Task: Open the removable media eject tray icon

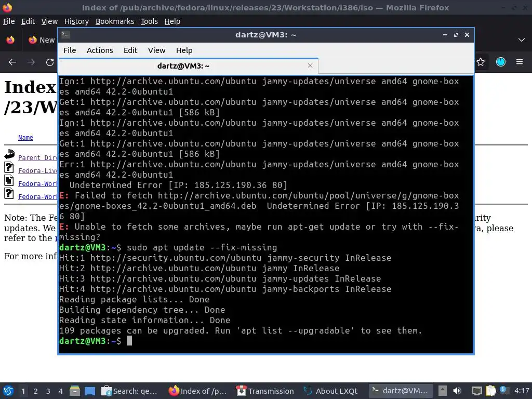Action: 443,391
